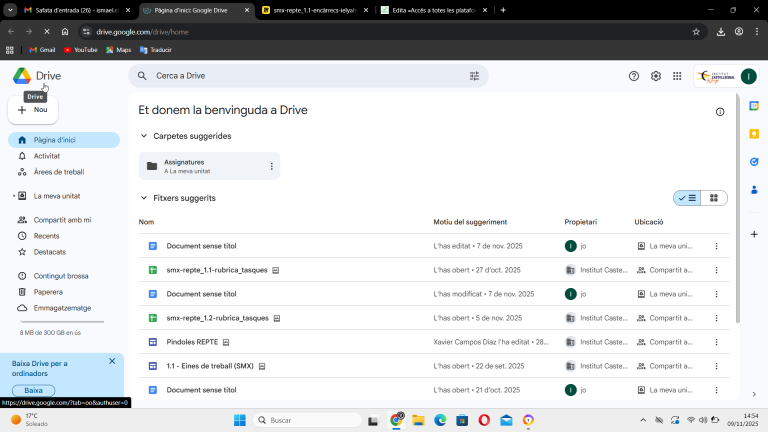Switch to list layout view
Viewport: 768px width, 432px height.
pyautogui.click(x=687, y=198)
